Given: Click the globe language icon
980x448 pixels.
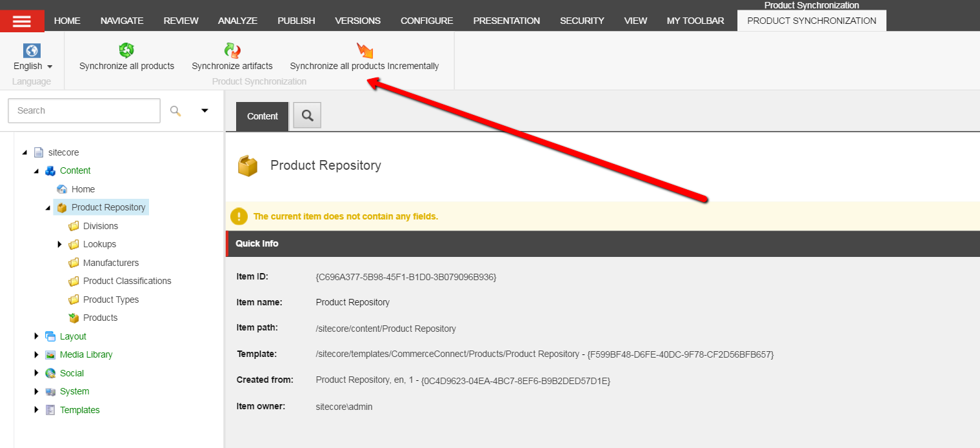Looking at the screenshot, I should click(x=32, y=50).
